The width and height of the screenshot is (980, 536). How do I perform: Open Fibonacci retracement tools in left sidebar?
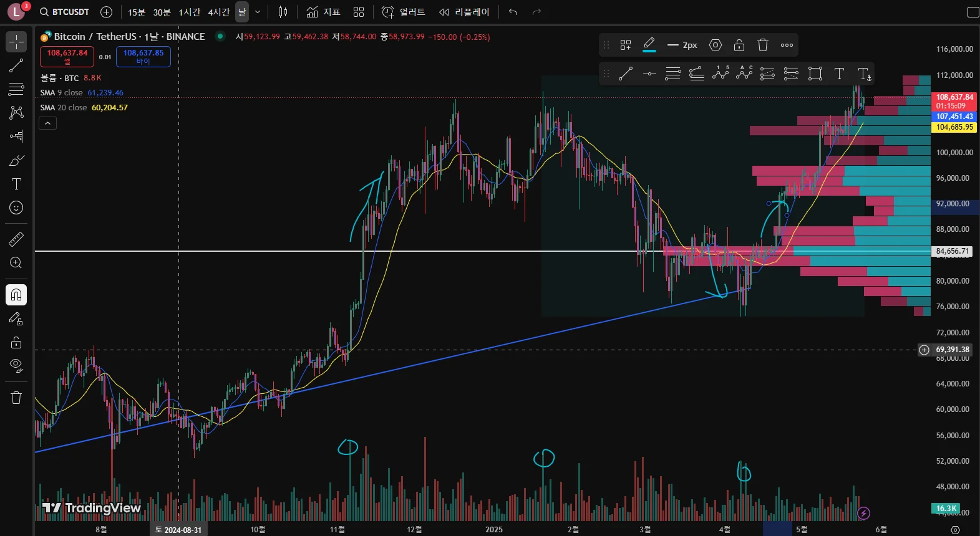coord(16,89)
